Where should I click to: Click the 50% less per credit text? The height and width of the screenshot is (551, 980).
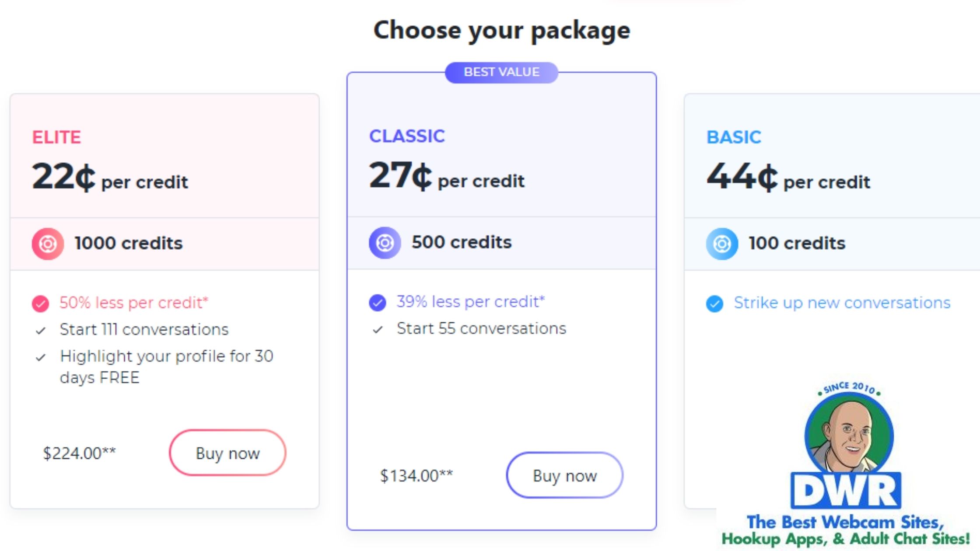pos(134,303)
